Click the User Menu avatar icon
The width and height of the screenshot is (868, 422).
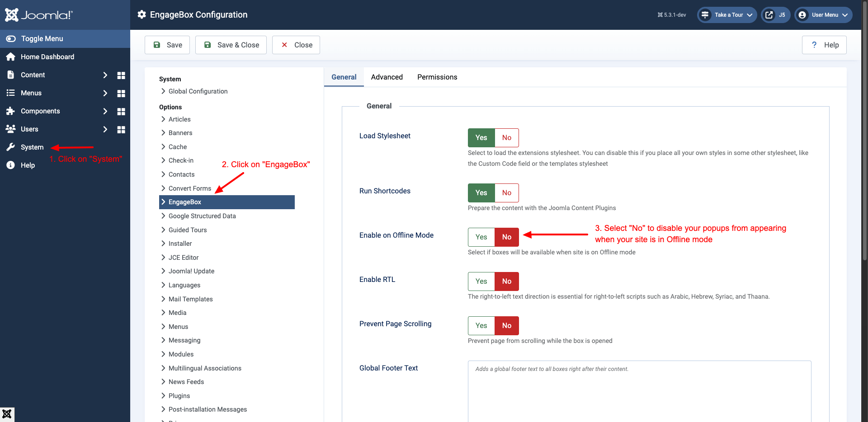pyautogui.click(x=802, y=15)
